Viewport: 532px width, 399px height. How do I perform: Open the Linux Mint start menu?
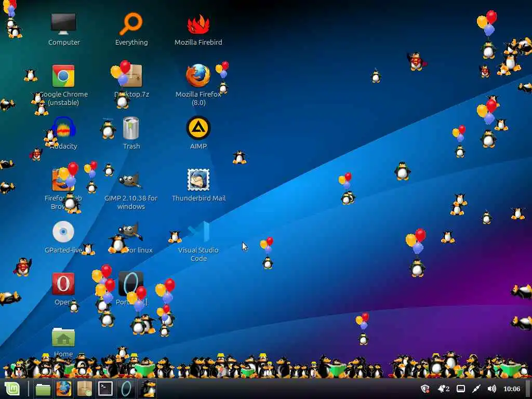[12, 389]
